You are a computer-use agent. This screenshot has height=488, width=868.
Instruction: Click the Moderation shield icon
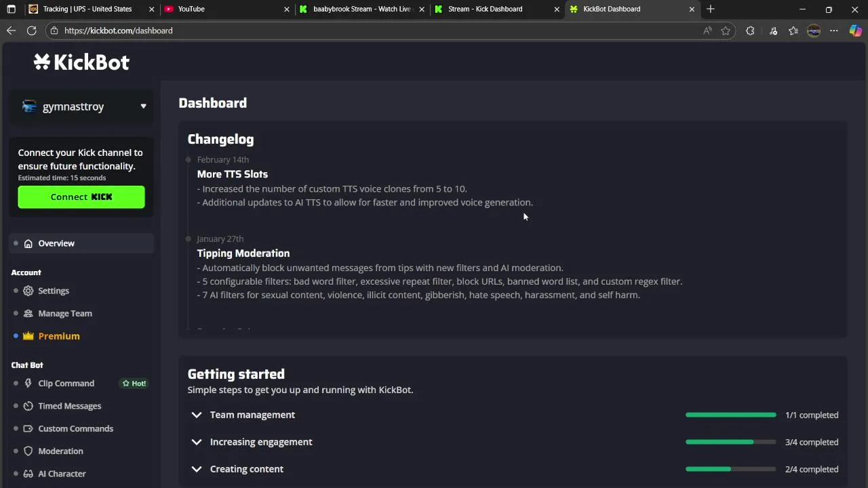(28, 451)
